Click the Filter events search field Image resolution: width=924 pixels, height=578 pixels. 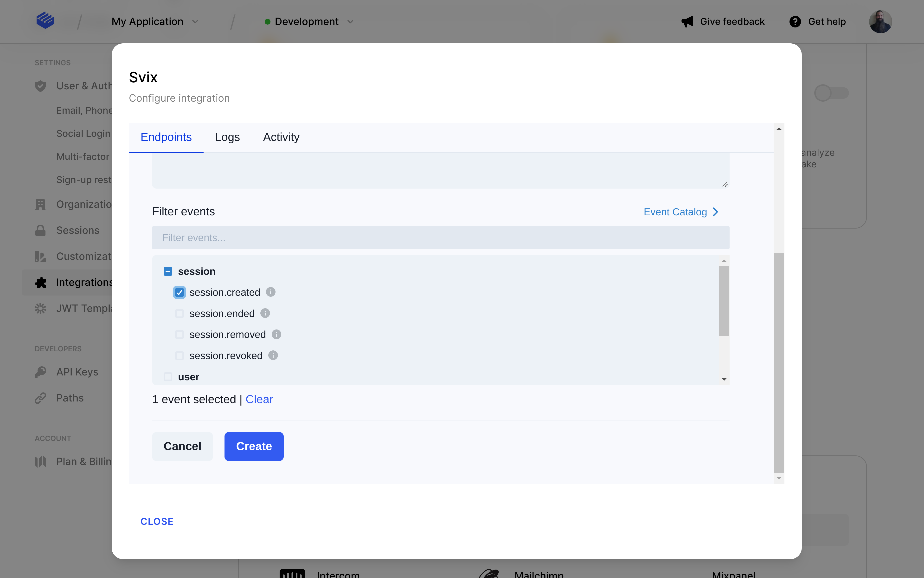tap(441, 238)
